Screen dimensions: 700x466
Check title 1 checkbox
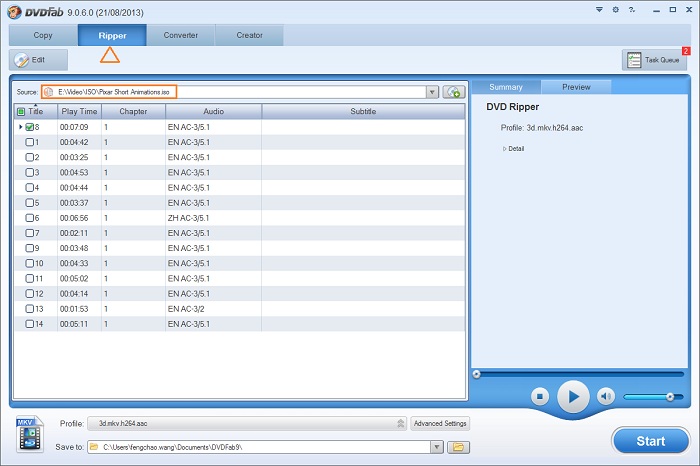click(x=29, y=142)
